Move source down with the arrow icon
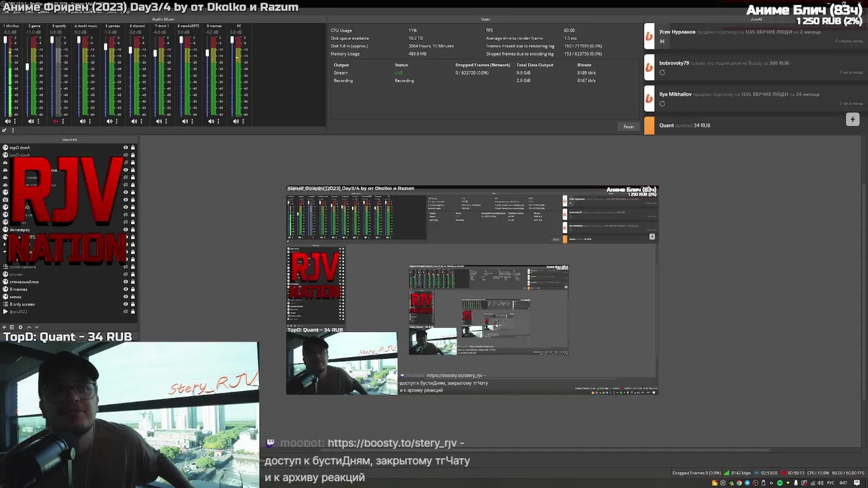Screen dimensions: 868x488 [x=37, y=327]
